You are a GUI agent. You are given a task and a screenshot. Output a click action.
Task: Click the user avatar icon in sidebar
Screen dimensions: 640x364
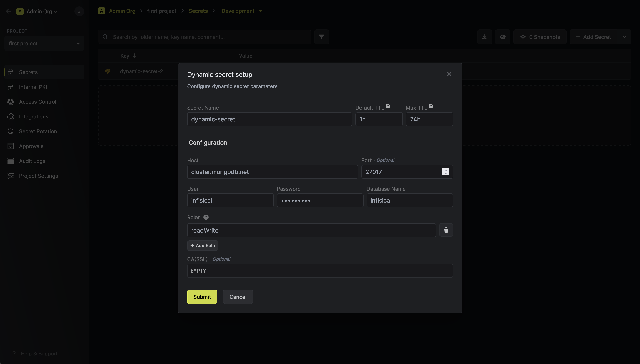tap(79, 11)
